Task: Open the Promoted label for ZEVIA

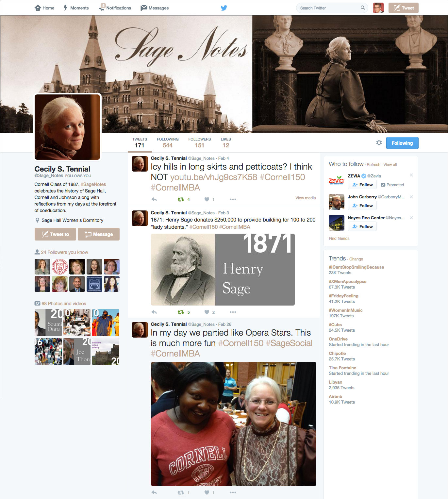Action: pos(392,185)
